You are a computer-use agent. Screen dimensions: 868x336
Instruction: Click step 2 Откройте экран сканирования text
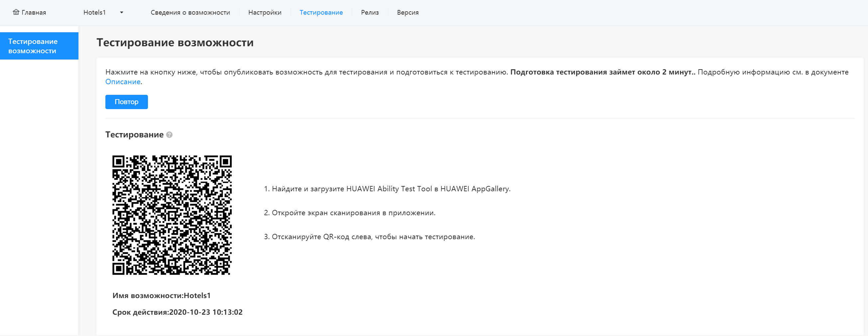349,213
